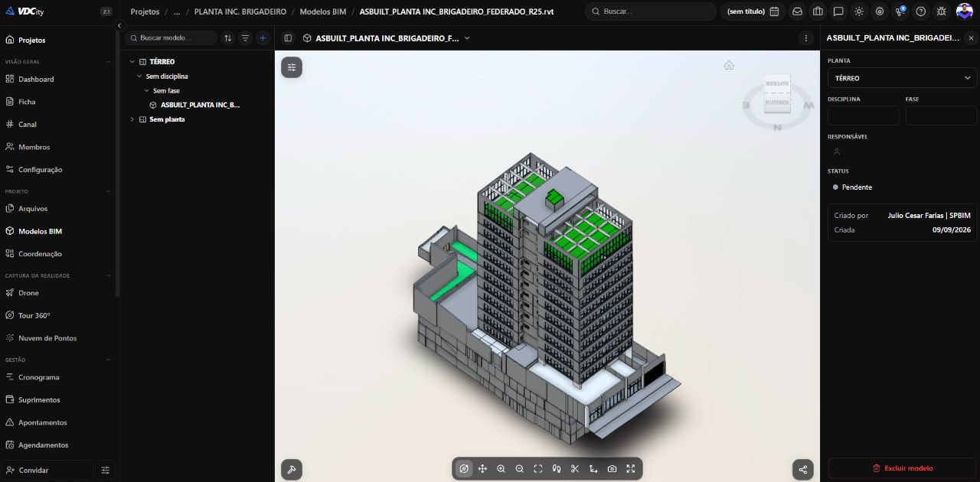Open the breadcrumb ellipsis link
The image size is (980, 482).
tap(177, 12)
